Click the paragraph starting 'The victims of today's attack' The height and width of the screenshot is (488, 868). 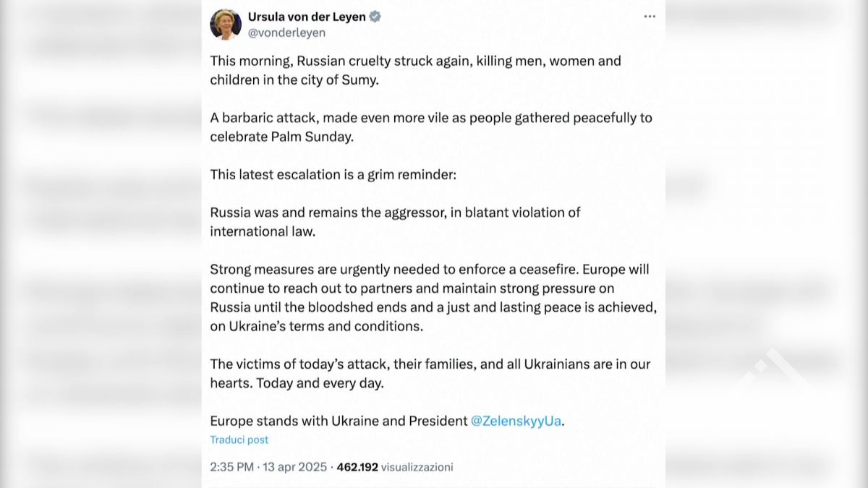430,373
